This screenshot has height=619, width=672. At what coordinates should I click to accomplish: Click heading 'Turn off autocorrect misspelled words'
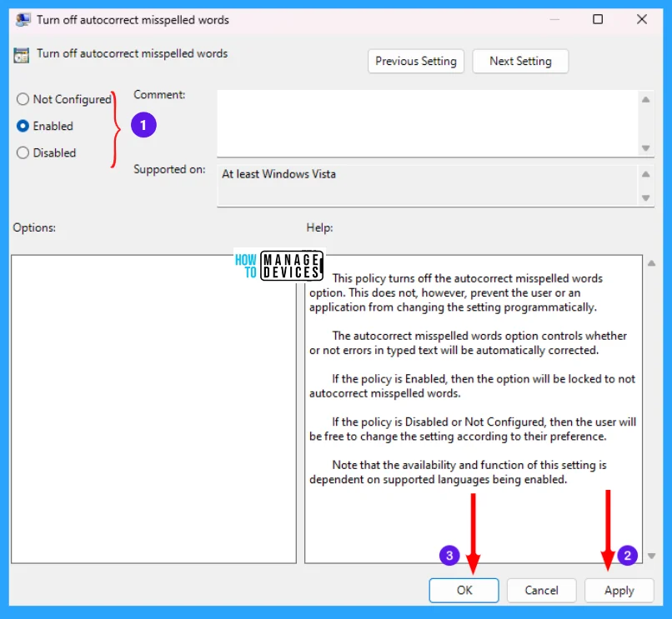coord(132,53)
